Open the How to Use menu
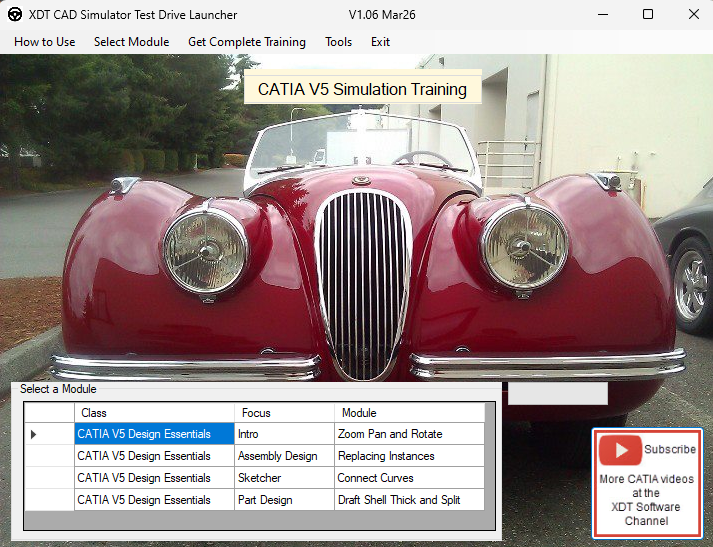This screenshot has height=547, width=713. point(45,42)
